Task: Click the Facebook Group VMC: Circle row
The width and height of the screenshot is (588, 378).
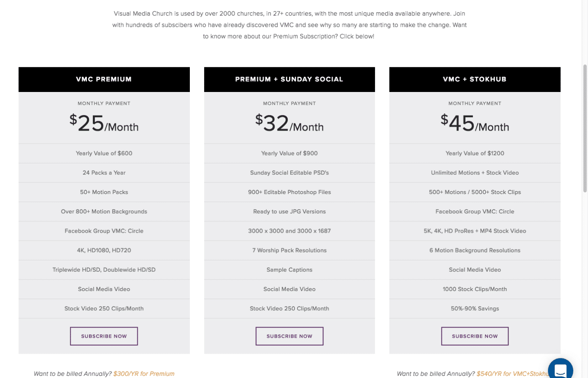Action: tap(104, 231)
